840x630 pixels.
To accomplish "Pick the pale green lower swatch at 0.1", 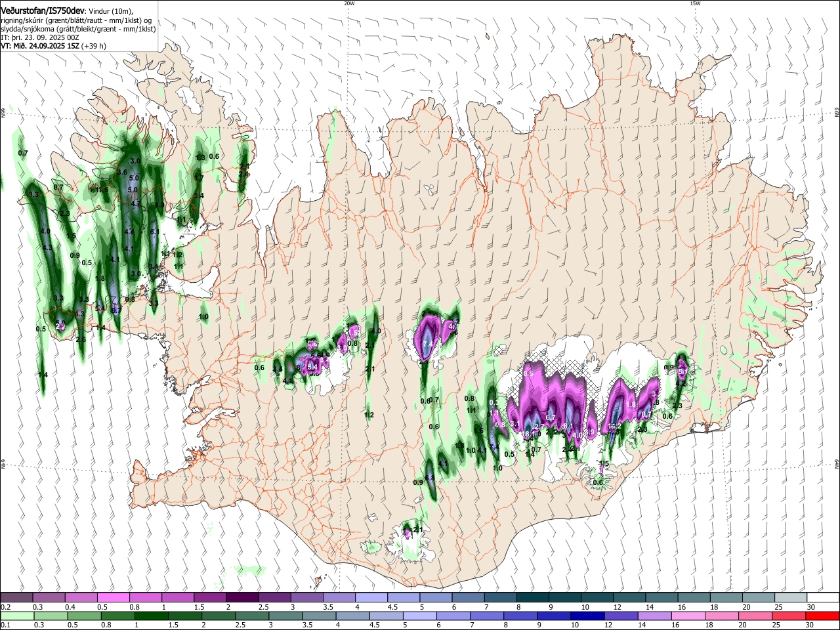I will [x=16, y=616].
